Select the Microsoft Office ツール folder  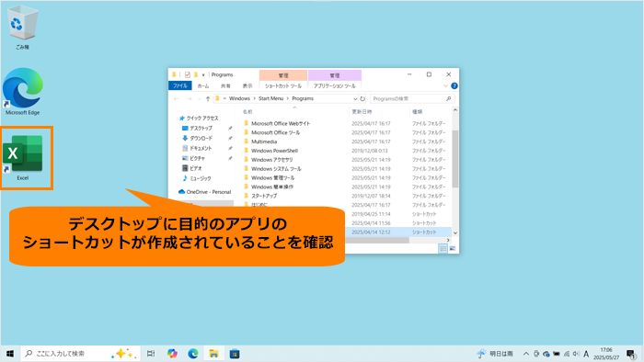[x=276, y=132]
